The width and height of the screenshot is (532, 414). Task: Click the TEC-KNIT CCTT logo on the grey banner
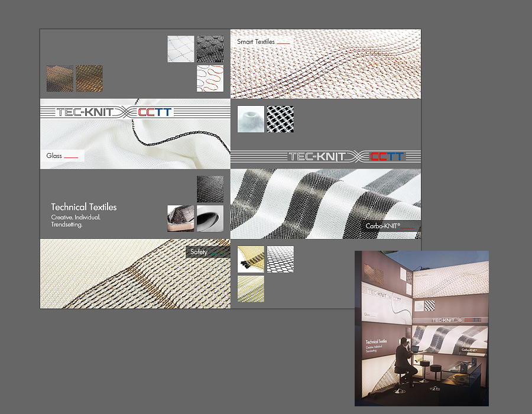coord(347,157)
